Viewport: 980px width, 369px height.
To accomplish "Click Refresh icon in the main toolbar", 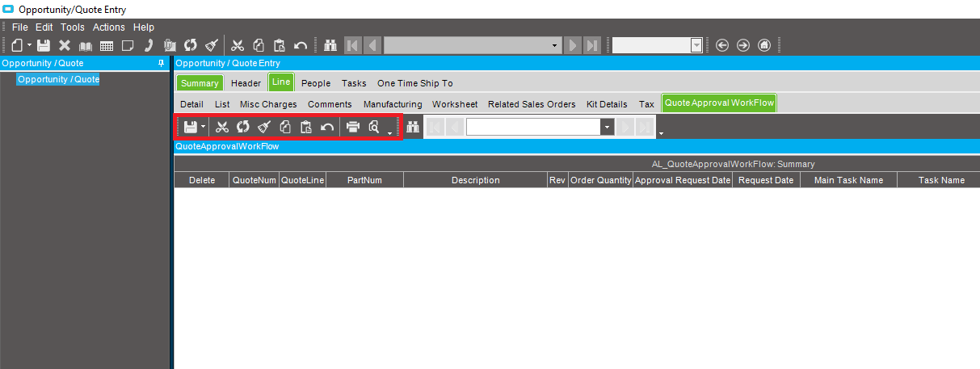I will click(191, 45).
